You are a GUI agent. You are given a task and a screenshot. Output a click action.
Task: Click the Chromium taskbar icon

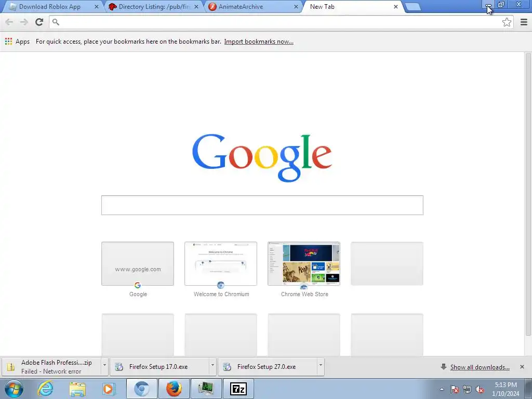pyautogui.click(x=142, y=389)
